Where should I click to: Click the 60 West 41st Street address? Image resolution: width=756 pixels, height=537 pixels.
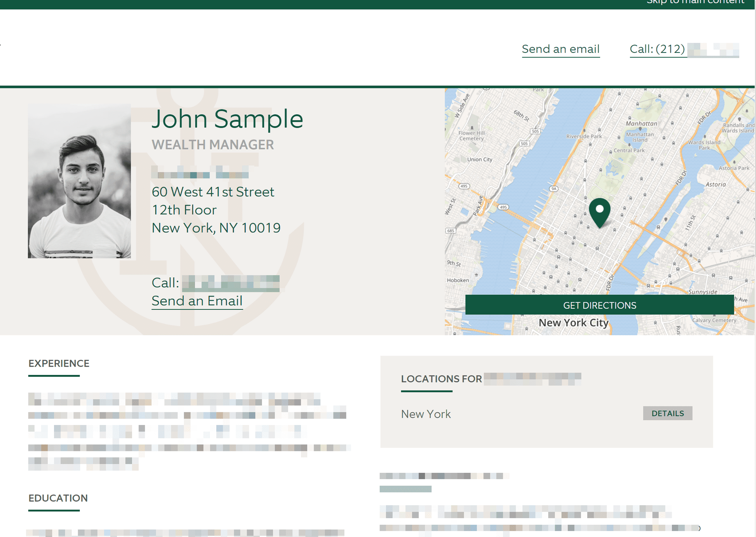tap(213, 192)
